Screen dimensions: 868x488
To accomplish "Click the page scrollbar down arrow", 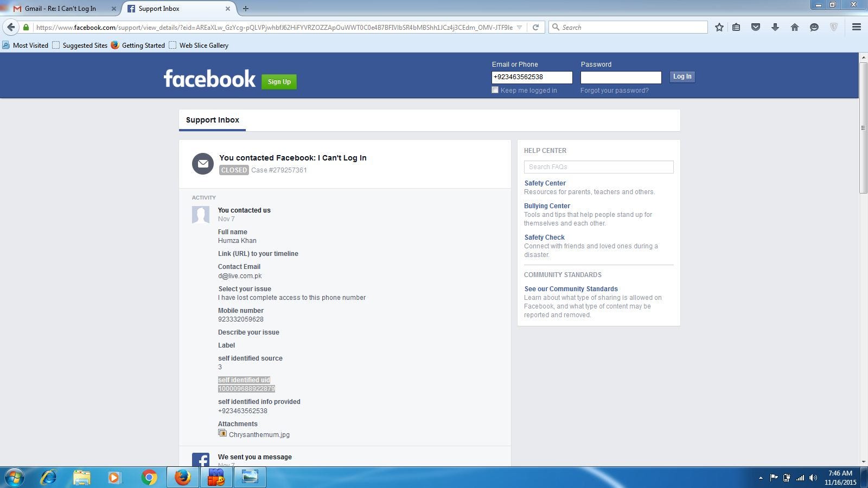I will (863, 461).
